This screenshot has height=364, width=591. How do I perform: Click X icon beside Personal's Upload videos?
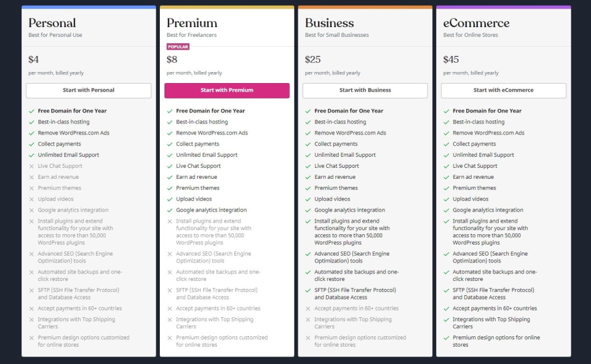[x=31, y=199]
